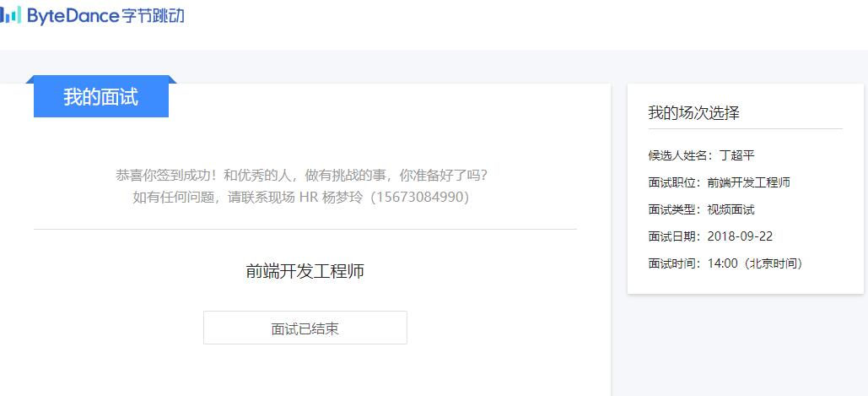Click the 我的场次选择 panel heading
868x396 pixels.
coord(693,113)
